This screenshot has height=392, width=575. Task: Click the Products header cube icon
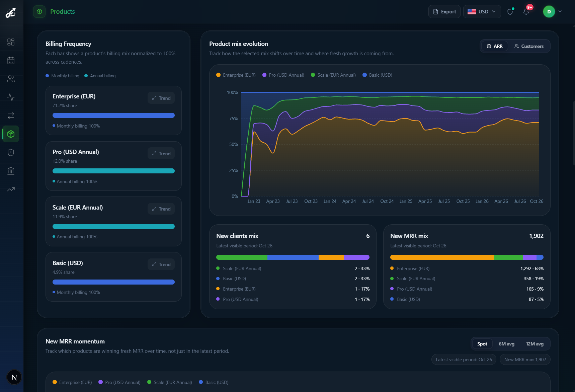pyautogui.click(x=39, y=12)
